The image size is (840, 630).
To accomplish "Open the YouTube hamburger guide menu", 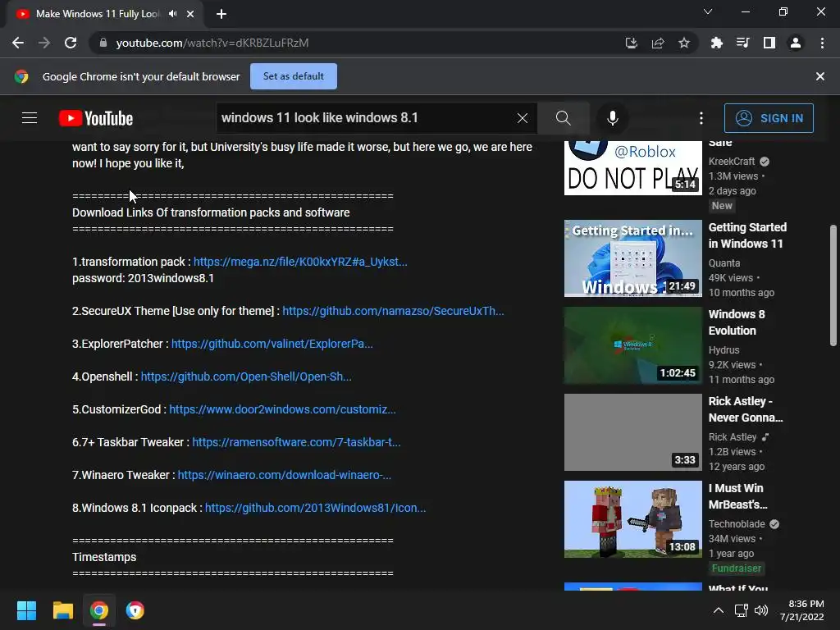I will pos(30,118).
